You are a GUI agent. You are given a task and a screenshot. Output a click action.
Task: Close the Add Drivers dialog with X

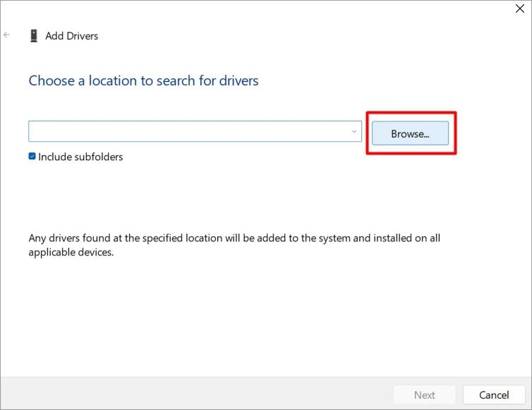click(x=520, y=8)
